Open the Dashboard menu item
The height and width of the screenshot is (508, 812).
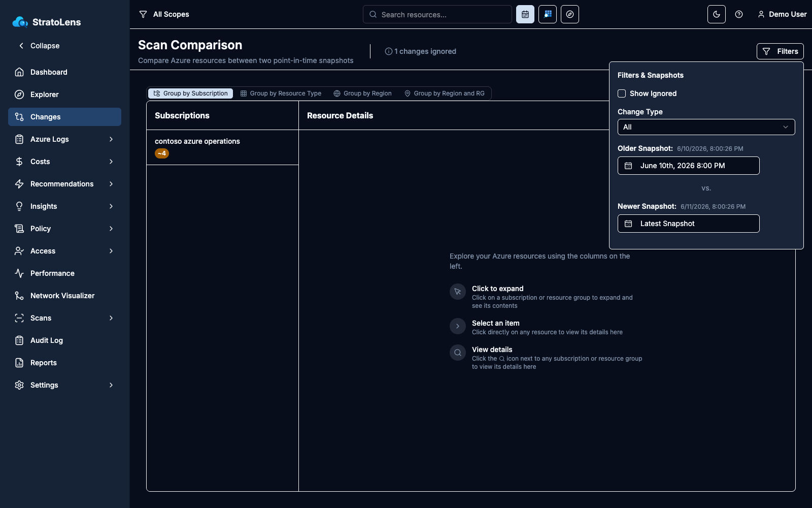[x=64, y=72]
